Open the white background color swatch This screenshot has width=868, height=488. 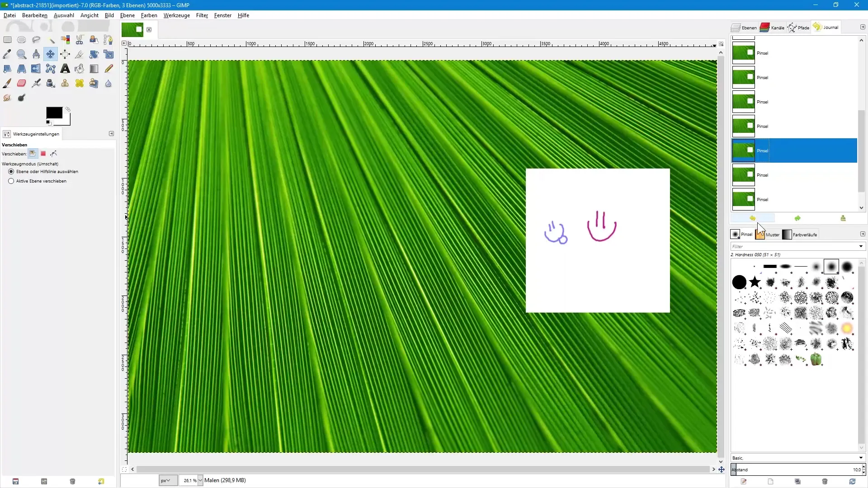pos(66,121)
